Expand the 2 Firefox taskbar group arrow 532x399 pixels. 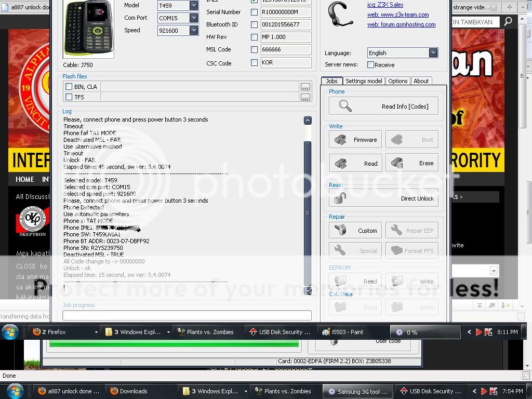click(x=96, y=332)
